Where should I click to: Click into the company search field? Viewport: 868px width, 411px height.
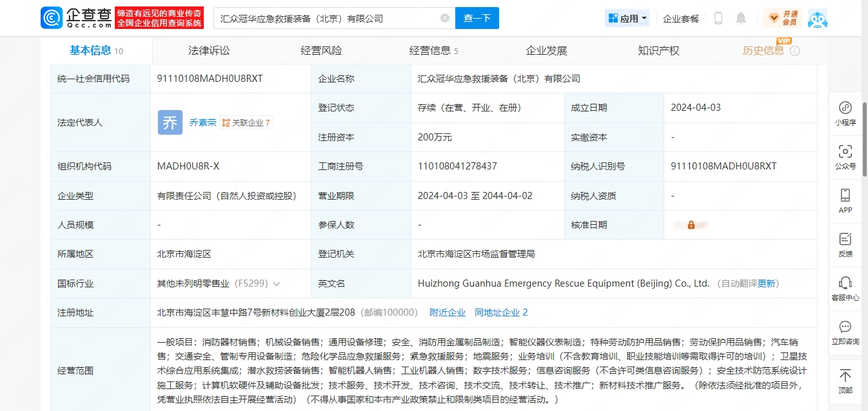tap(326, 18)
